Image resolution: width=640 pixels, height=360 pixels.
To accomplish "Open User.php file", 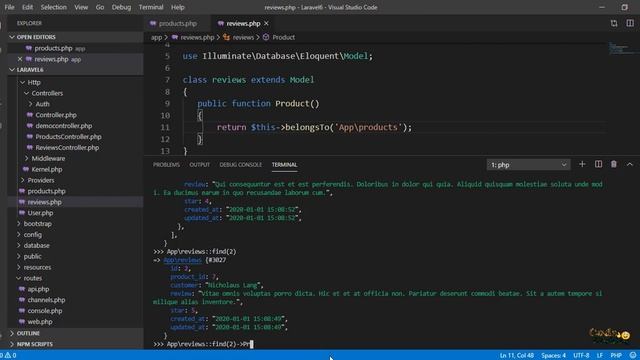I will click(x=40, y=213).
